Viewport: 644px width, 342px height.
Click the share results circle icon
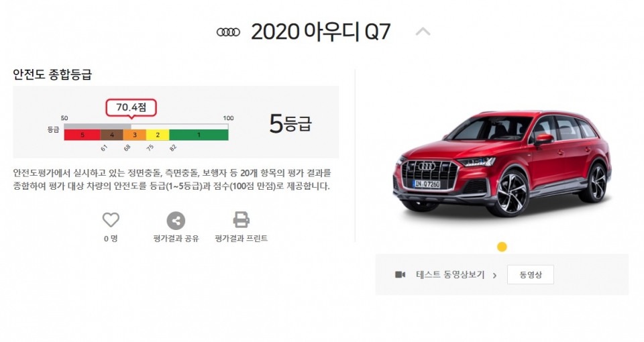(x=176, y=221)
